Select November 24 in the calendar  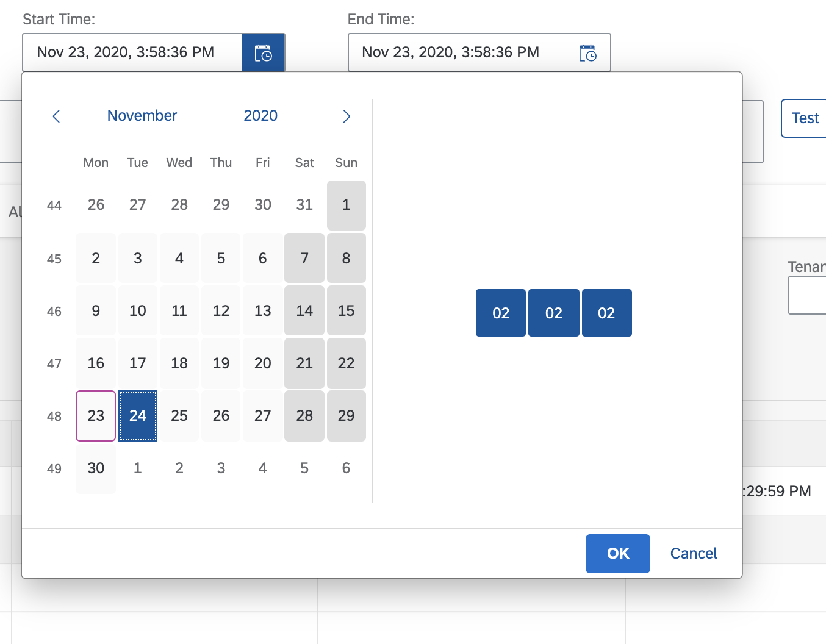137,415
